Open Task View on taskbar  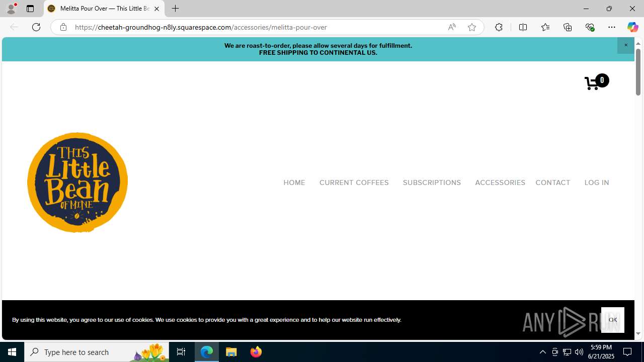(181, 352)
